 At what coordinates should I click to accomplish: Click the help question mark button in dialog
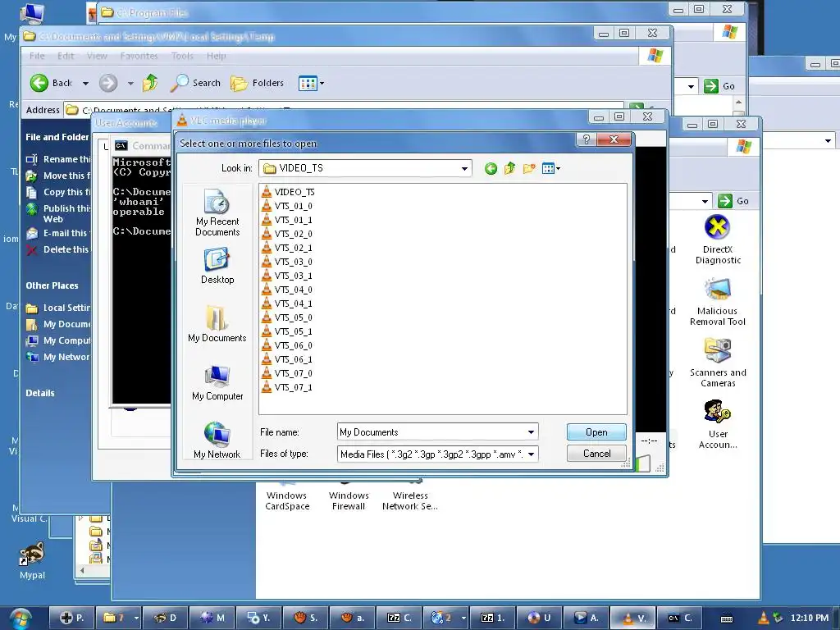pyautogui.click(x=586, y=139)
